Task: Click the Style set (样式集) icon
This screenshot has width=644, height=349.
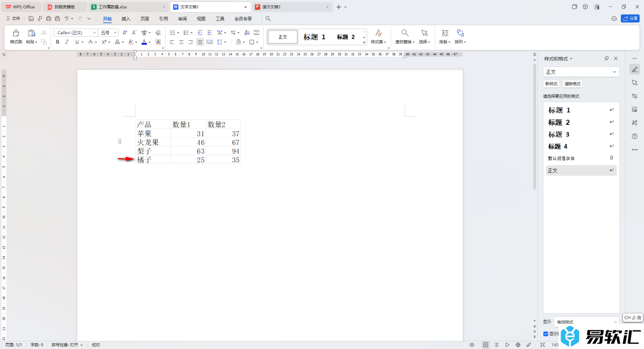Action: [x=378, y=33]
